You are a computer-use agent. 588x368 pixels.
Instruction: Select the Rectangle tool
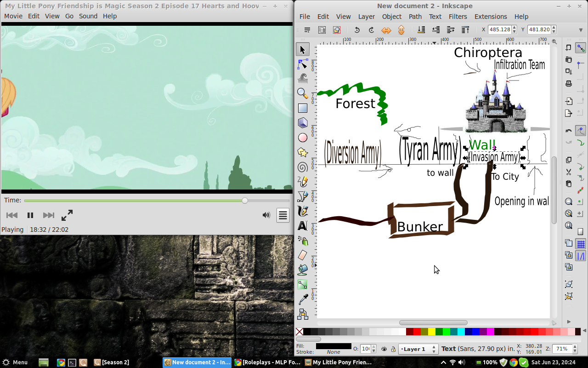click(x=303, y=109)
